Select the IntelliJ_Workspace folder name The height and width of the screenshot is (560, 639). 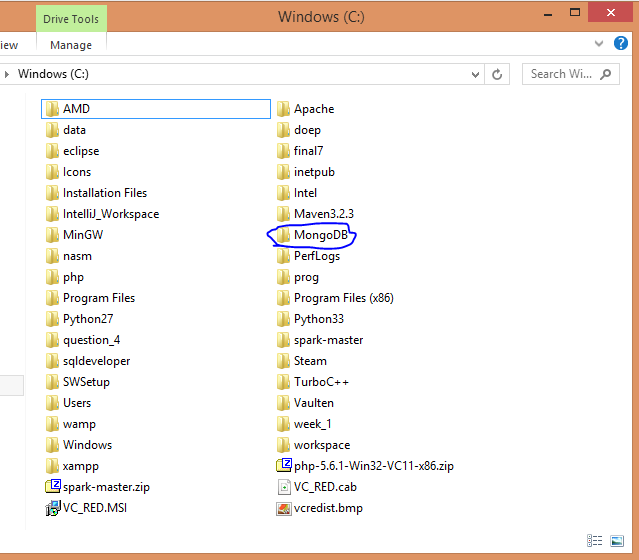tap(111, 214)
